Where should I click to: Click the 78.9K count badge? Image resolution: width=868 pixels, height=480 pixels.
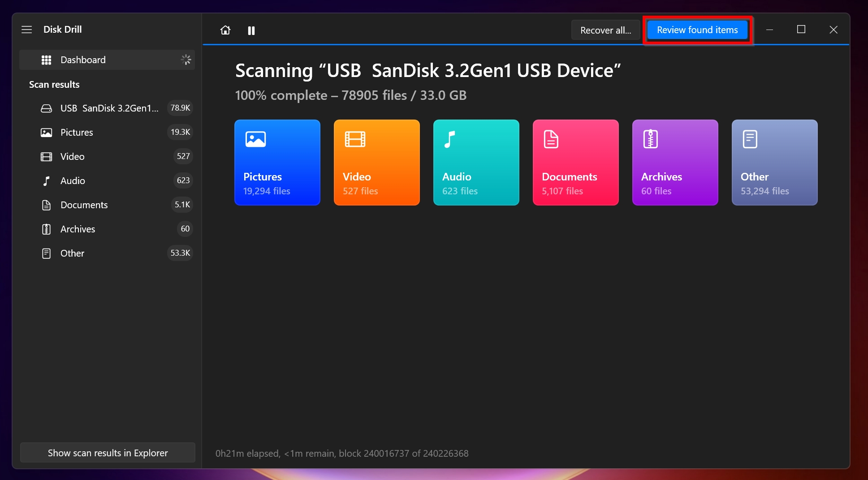click(180, 108)
